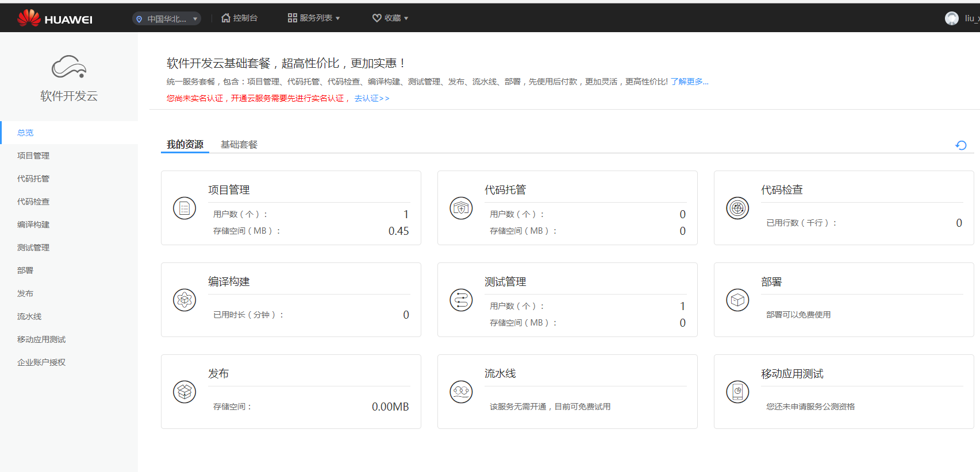Open 项目管理 in the sidebar
Screen dimensions: 980x472
click(x=33, y=156)
